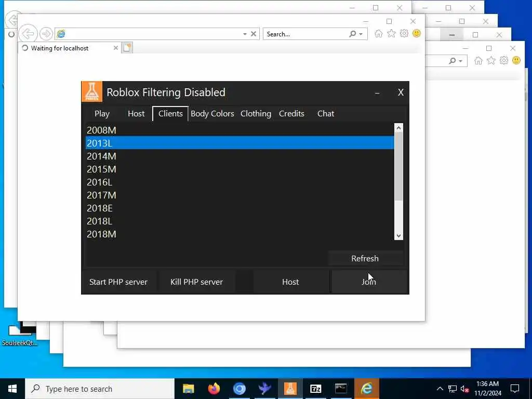Screen dimensions: 532x399
Task: Click the Home icon in the back-right window
Action: [x=478, y=61]
